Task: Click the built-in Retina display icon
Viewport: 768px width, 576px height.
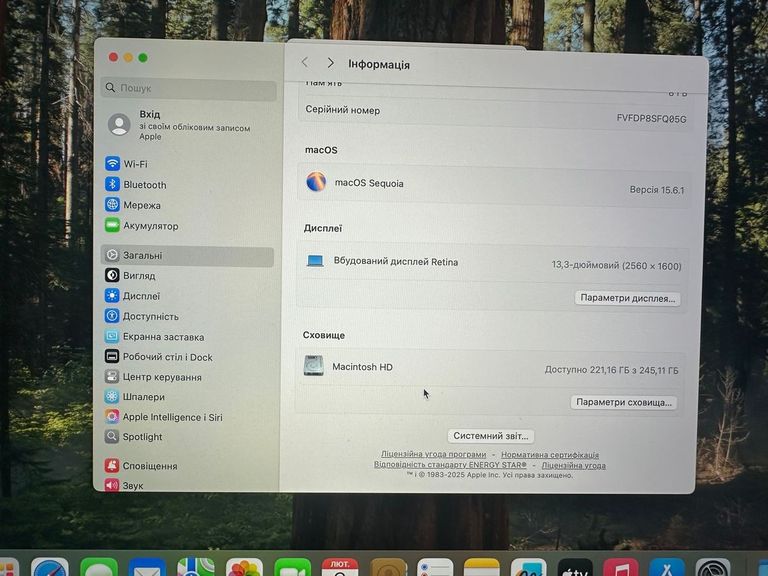Action: click(315, 261)
